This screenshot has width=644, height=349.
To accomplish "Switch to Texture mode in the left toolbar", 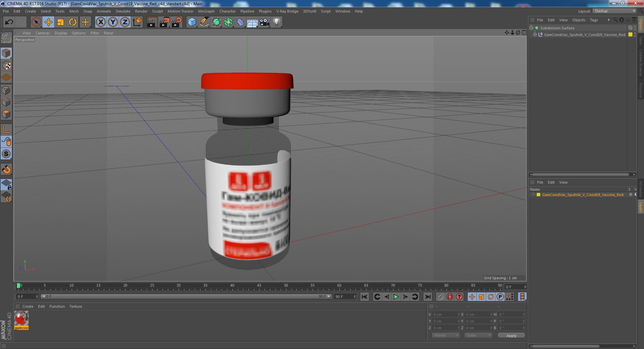I will click(6, 66).
